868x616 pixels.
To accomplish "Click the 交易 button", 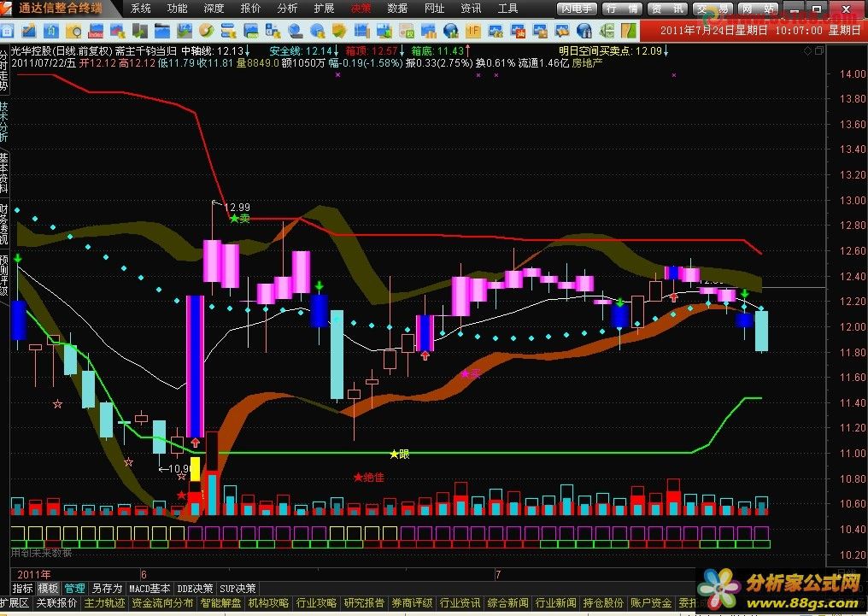I will click(713, 9).
